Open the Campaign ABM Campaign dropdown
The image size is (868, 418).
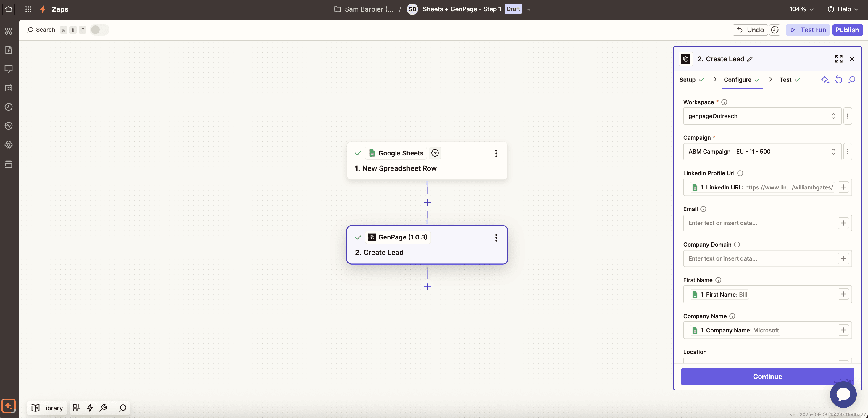[x=762, y=152]
